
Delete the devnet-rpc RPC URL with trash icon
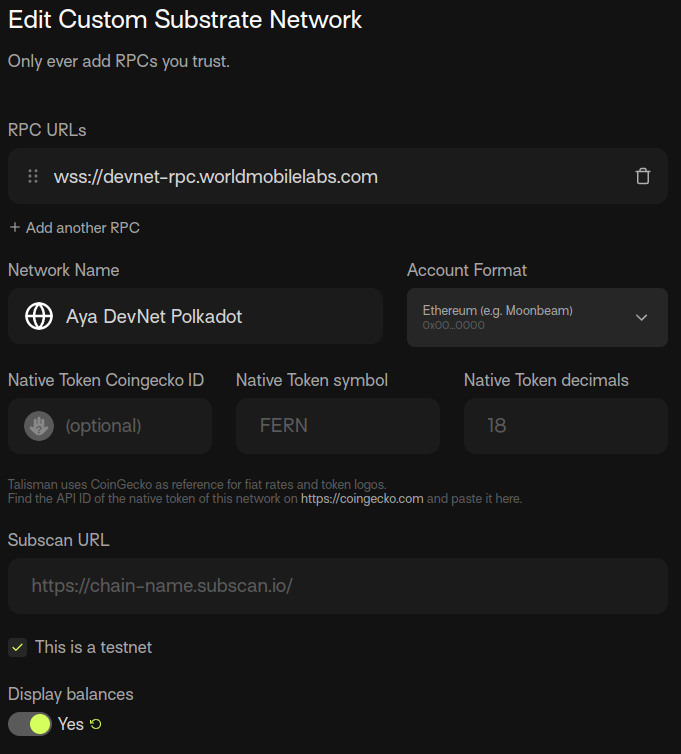point(643,176)
